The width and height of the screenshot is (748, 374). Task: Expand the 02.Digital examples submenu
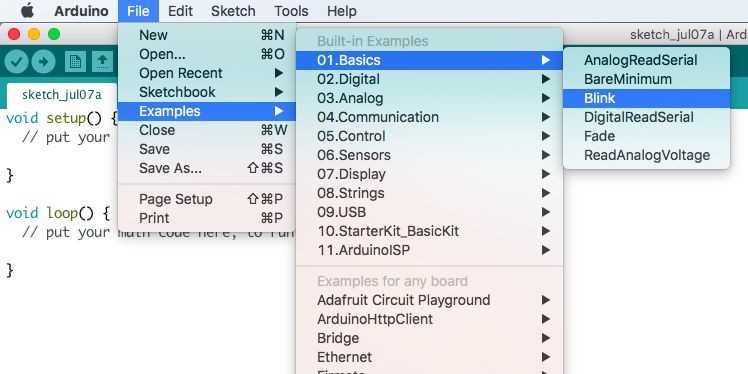(x=429, y=79)
